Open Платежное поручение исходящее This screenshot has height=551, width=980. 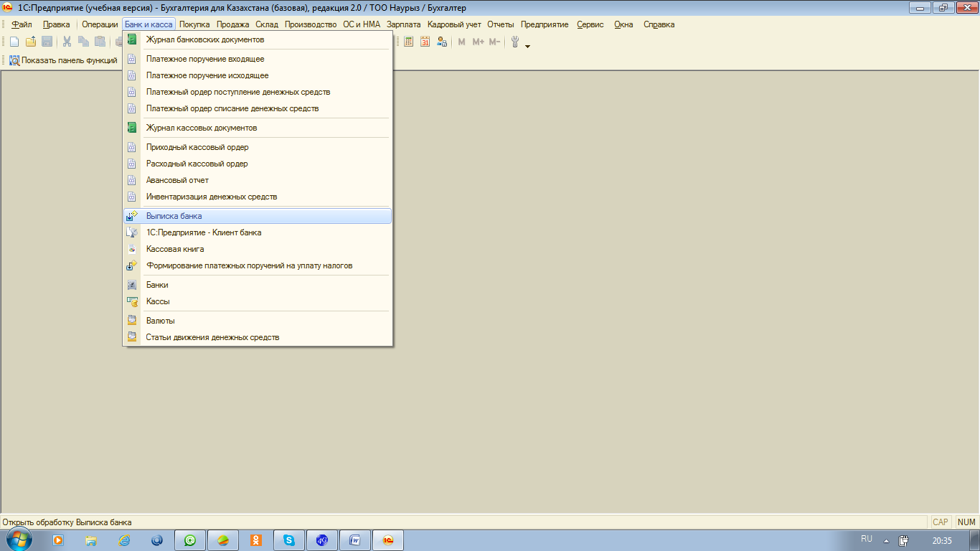tap(258, 75)
